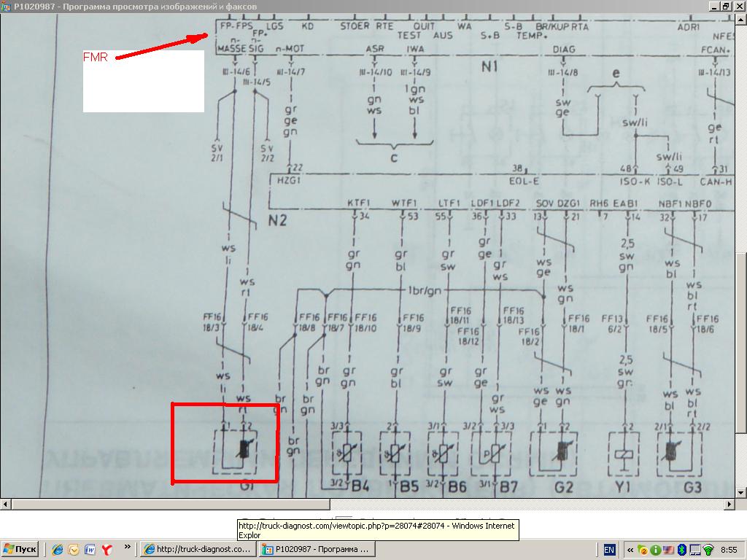Click the 'B4' sensor label
This screenshot has height=560, width=747.
(360, 486)
